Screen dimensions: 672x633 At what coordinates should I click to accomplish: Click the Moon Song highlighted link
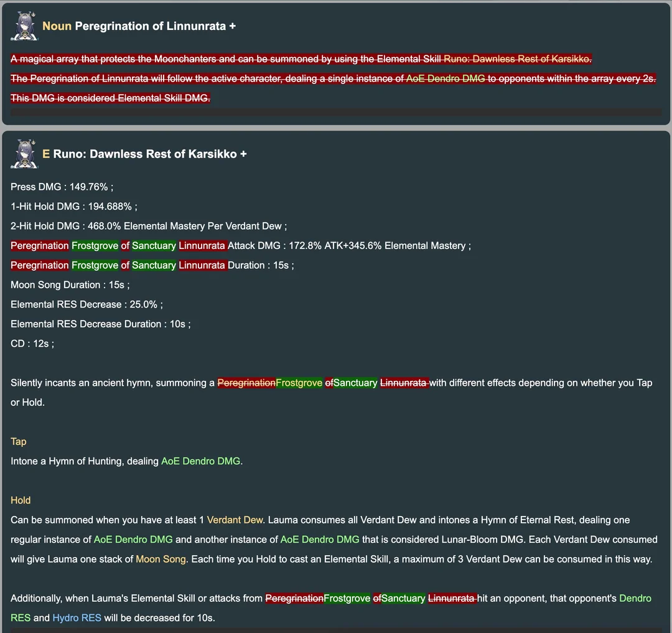tap(161, 560)
